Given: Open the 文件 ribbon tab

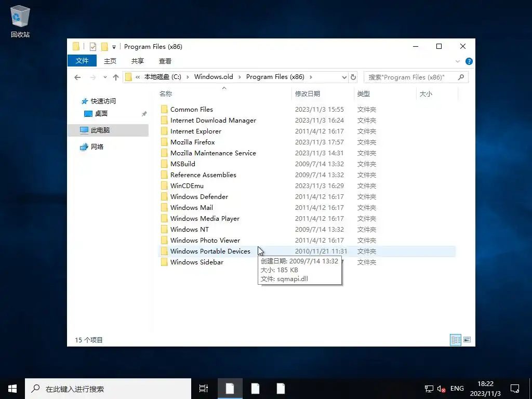Looking at the screenshot, I should (x=82, y=61).
